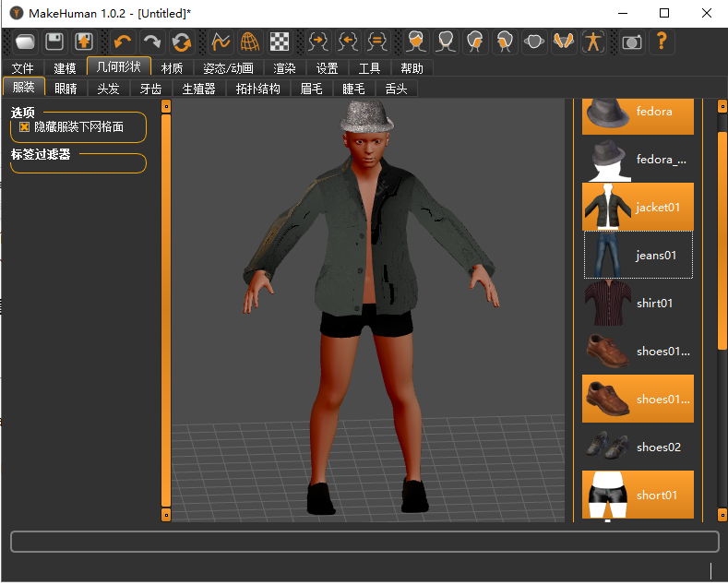Uncheck 隐藏服装下网格面 checkbox
The height and width of the screenshot is (585, 728).
click(x=25, y=127)
